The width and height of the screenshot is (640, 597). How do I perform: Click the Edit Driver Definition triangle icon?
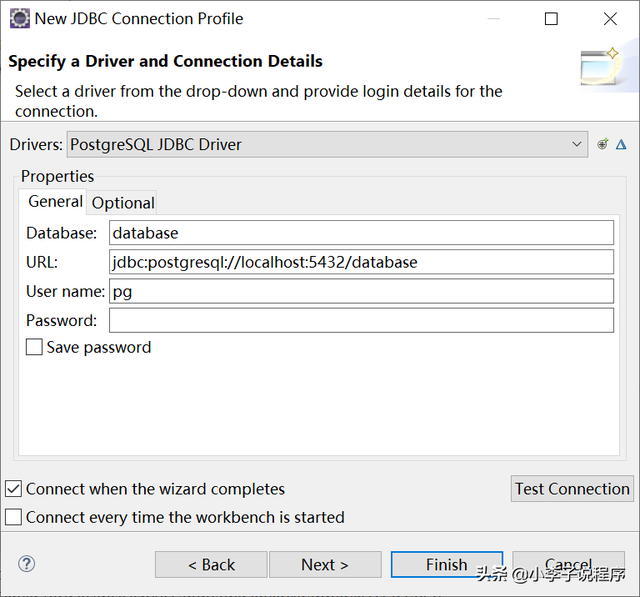(621, 144)
